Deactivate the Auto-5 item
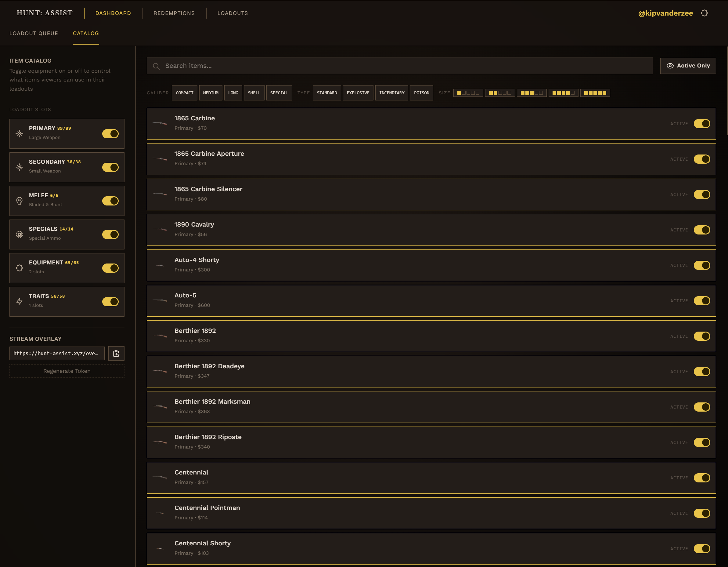Image resolution: width=728 pixels, height=567 pixels. pyautogui.click(x=702, y=301)
